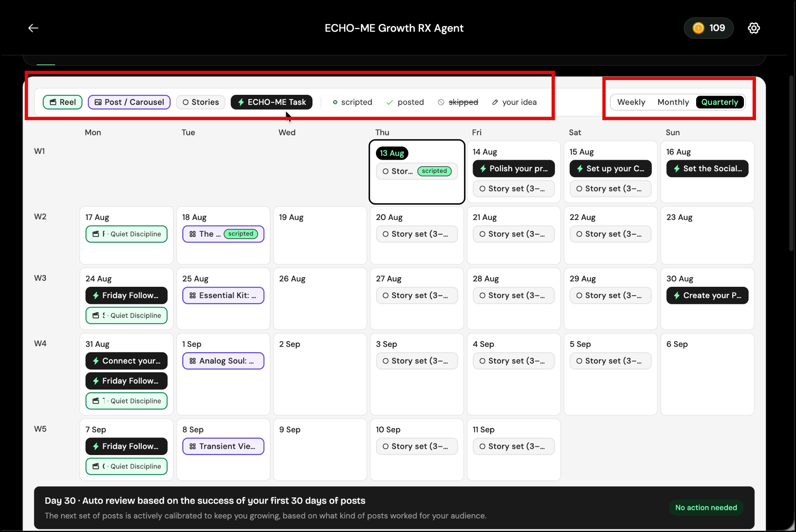Select the 13 Aug date cell

[x=417, y=172]
